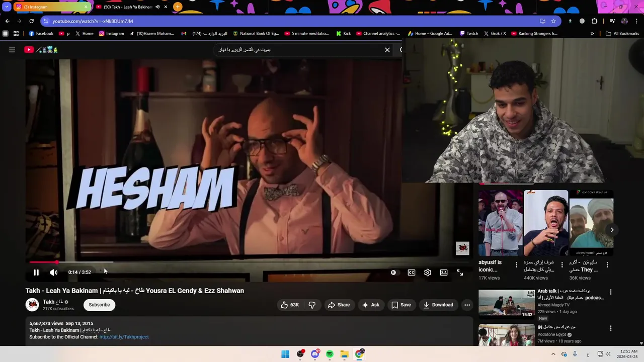This screenshot has width=644, height=362.
Task: Open options for the Arab talk video
Action: click(x=611, y=292)
